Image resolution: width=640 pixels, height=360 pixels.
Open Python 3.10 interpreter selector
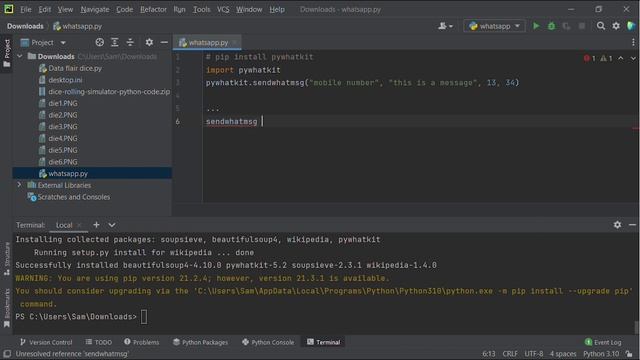coord(601,354)
